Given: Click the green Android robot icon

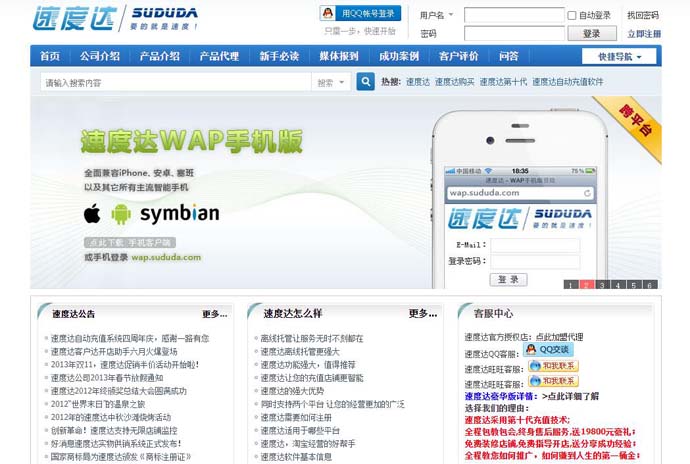Looking at the screenshot, I should tap(121, 213).
